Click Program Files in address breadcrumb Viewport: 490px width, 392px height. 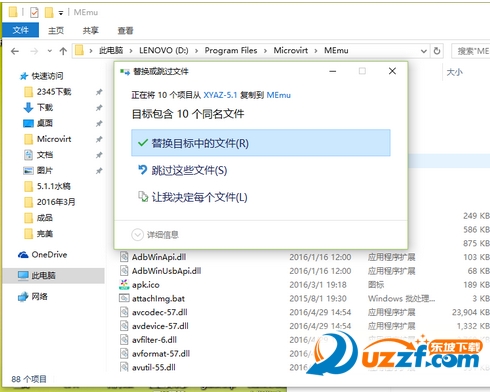[x=231, y=50]
